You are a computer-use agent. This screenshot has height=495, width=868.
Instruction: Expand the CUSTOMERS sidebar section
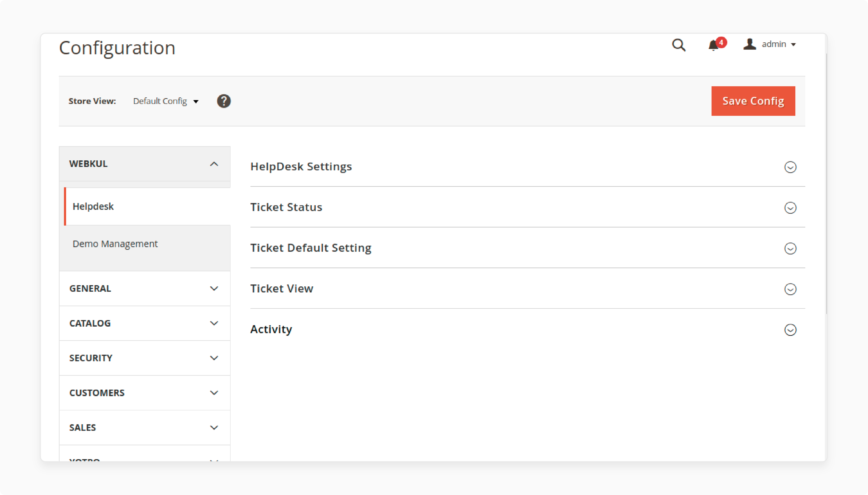click(145, 393)
